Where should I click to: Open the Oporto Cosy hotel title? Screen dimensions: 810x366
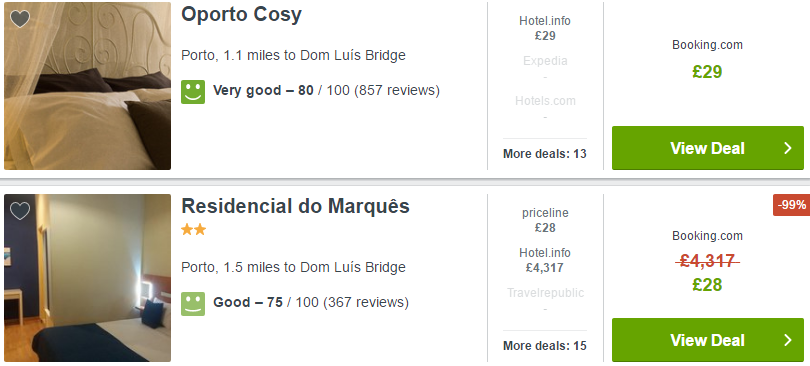coord(241,14)
